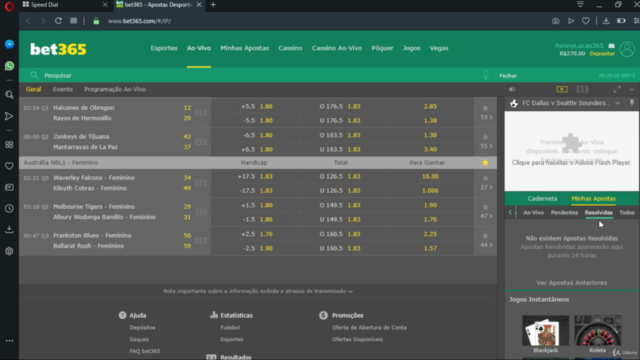
Task: Favorite Frankston Blues match star
Action: pyautogui.click(x=485, y=236)
